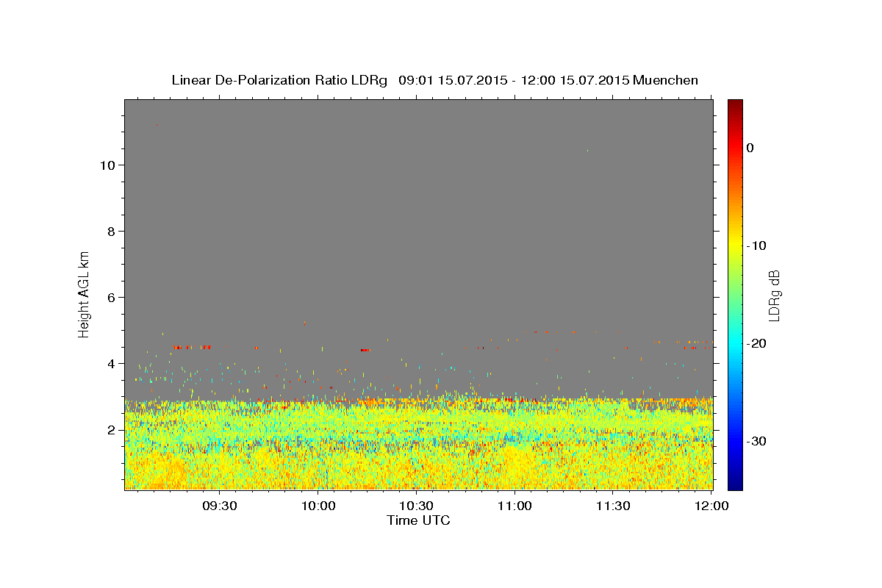Click the 09:30 time tick label

click(x=220, y=506)
